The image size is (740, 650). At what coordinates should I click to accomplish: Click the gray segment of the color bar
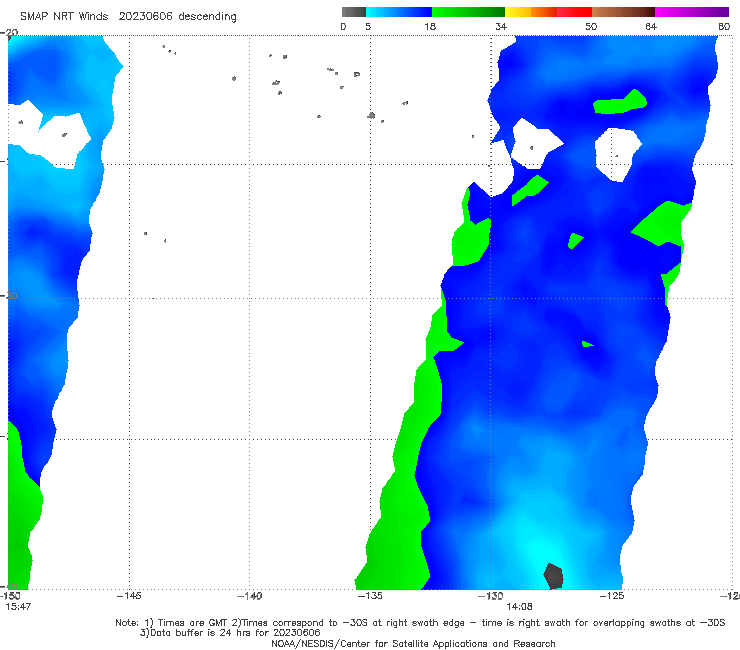pyautogui.click(x=353, y=12)
